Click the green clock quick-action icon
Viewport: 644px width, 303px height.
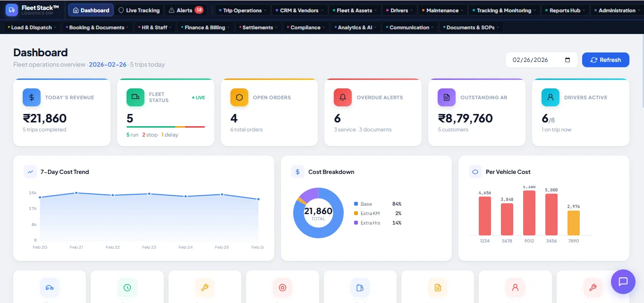(x=127, y=287)
